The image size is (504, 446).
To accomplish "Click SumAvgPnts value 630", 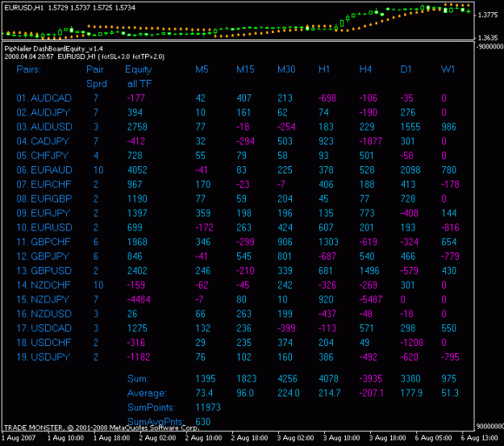I will coord(203,422).
